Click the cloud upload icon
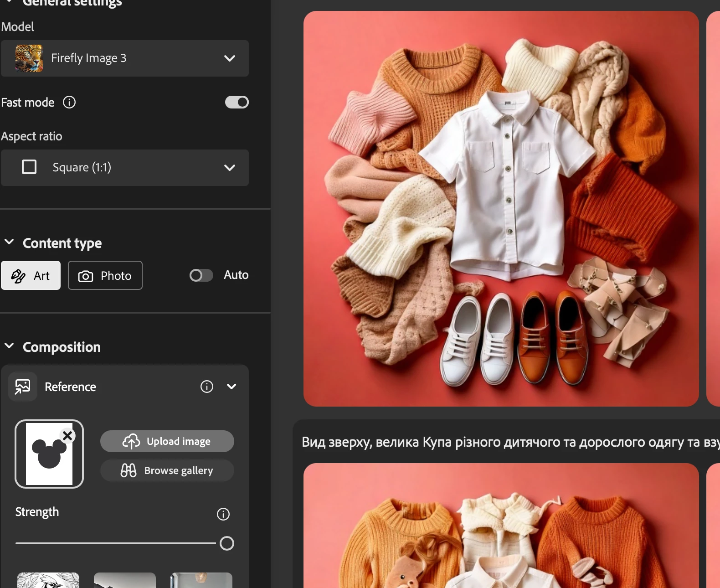The height and width of the screenshot is (588, 720). [x=131, y=441]
